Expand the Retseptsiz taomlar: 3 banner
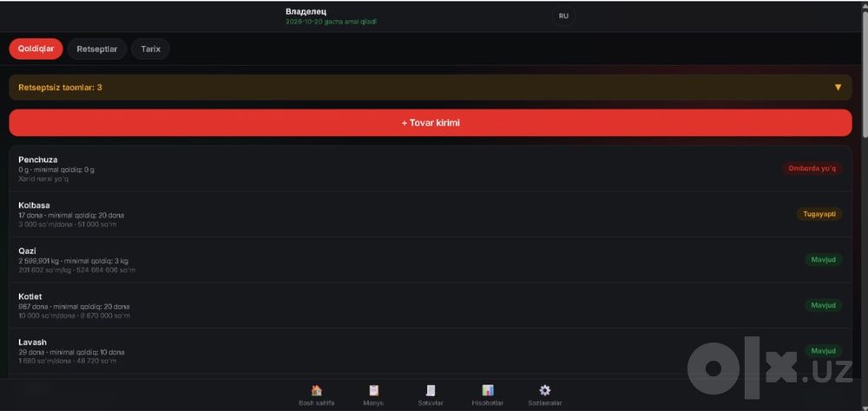This screenshot has width=868, height=411. pyautogui.click(x=431, y=88)
